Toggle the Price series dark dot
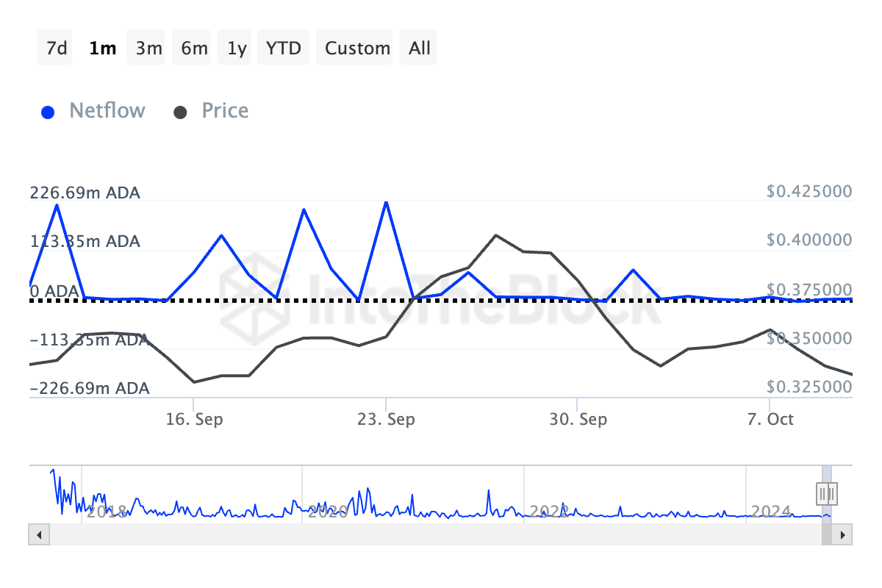Viewport: 882px width, 588px height. pyautogui.click(x=181, y=112)
